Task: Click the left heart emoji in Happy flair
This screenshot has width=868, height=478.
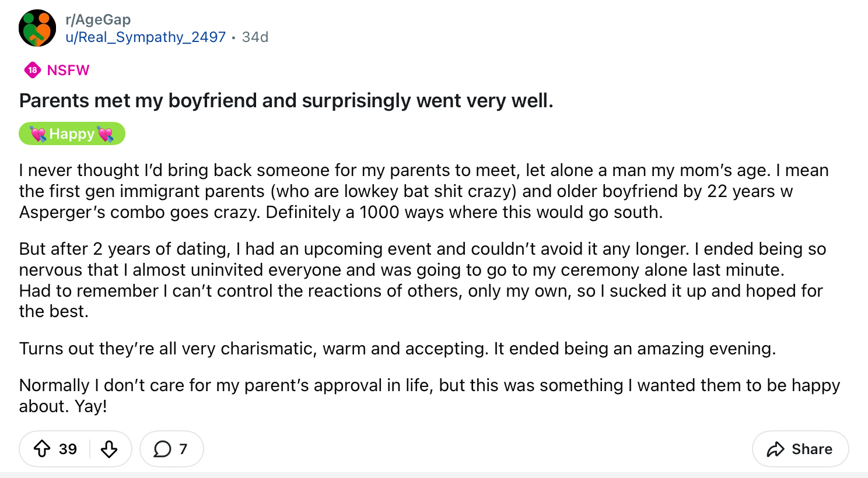Action: 38,134
